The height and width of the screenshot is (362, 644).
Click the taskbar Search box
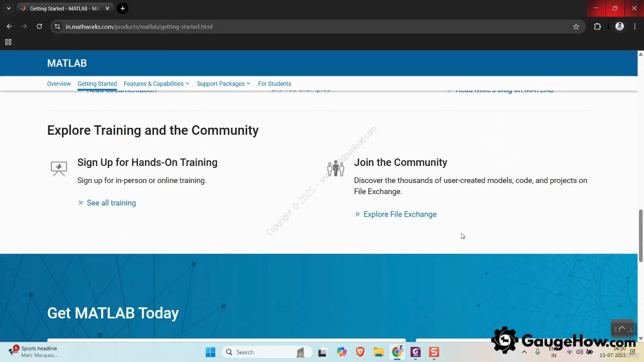coord(267,352)
